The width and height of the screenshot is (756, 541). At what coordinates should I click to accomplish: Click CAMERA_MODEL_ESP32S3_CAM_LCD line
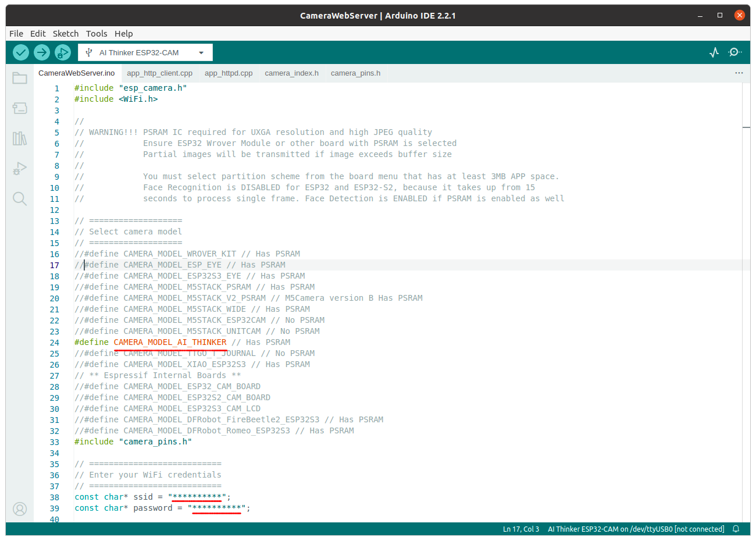click(167, 408)
